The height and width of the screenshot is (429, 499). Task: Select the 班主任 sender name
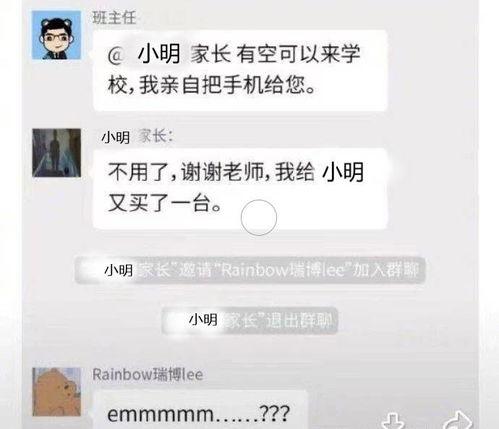coord(114,17)
